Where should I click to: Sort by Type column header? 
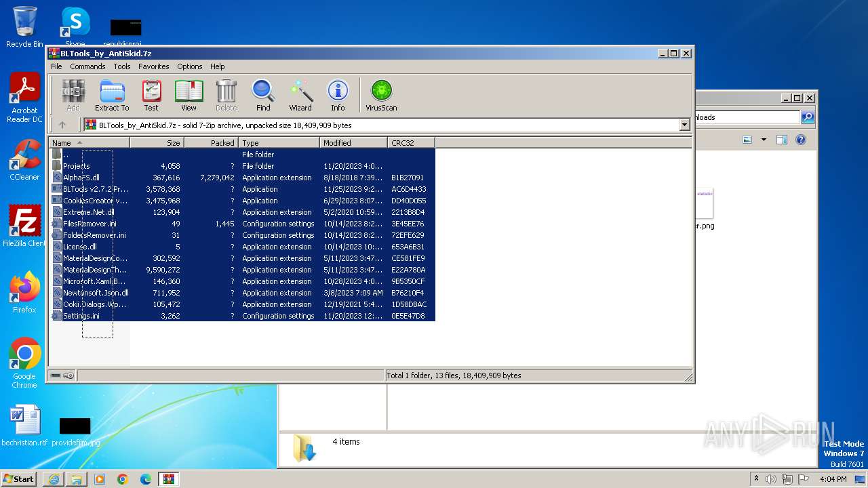pyautogui.click(x=279, y=143)
